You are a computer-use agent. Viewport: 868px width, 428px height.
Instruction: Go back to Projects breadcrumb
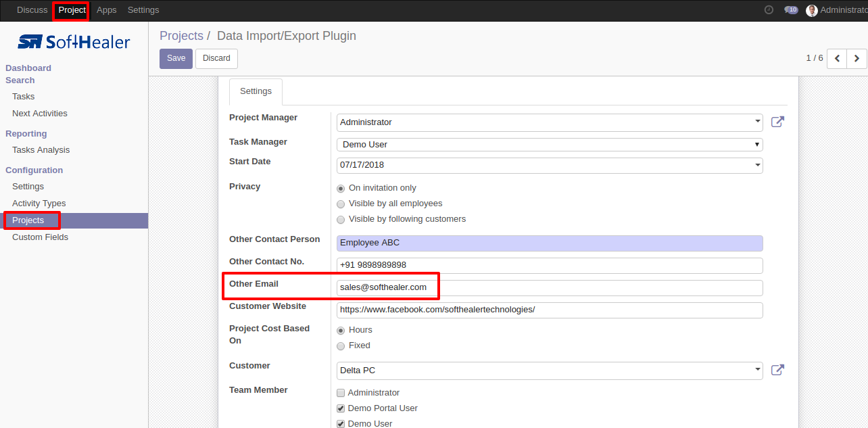(x=181, y=36)
